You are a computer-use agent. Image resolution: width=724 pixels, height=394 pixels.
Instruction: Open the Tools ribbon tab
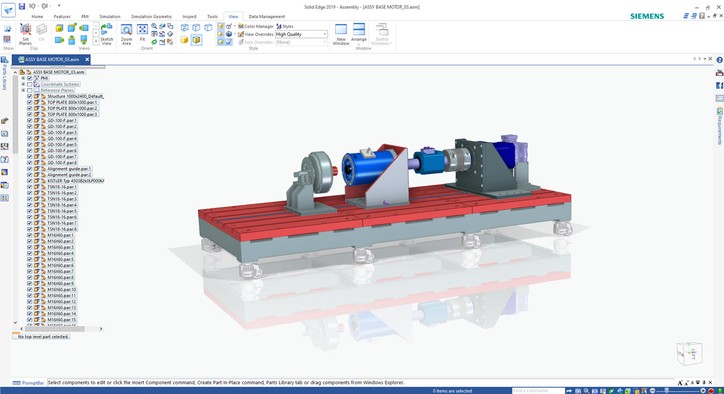[x=212, y=17]
